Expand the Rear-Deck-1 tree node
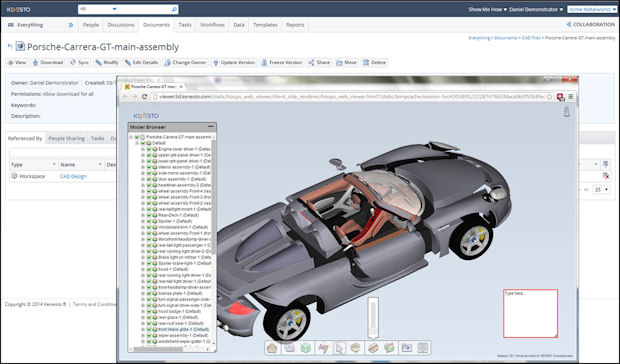This screenshot has width=620, height=364. point(143,215)
